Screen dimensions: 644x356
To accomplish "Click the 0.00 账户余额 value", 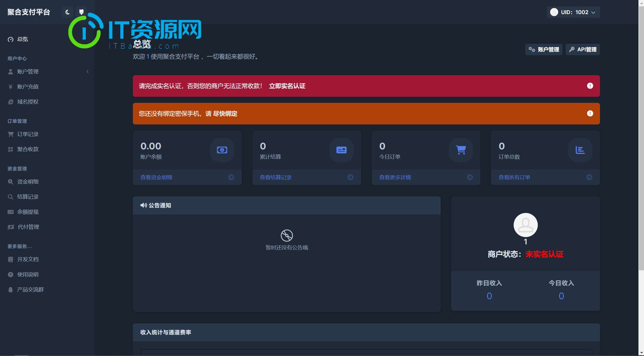I will click(151, 146).
